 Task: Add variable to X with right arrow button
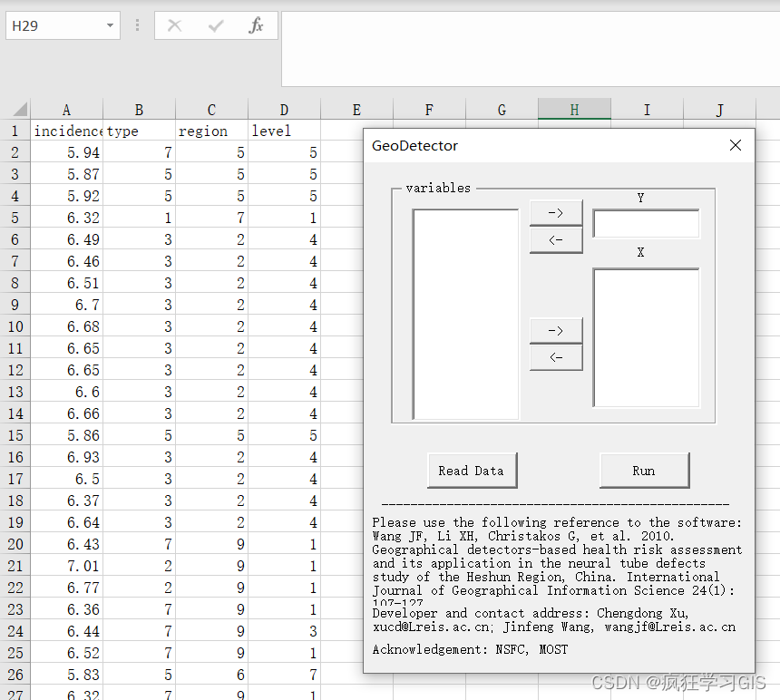point(556,331)
